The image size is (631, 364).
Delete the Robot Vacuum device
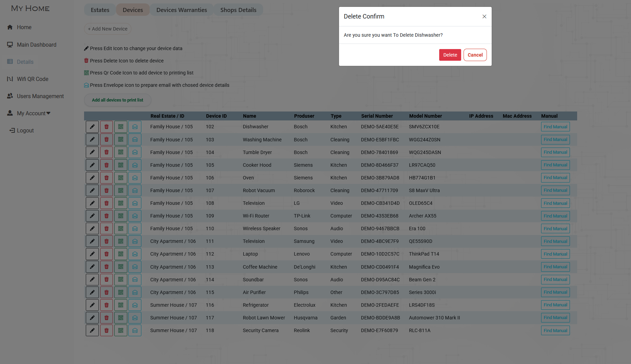point(106,190)
